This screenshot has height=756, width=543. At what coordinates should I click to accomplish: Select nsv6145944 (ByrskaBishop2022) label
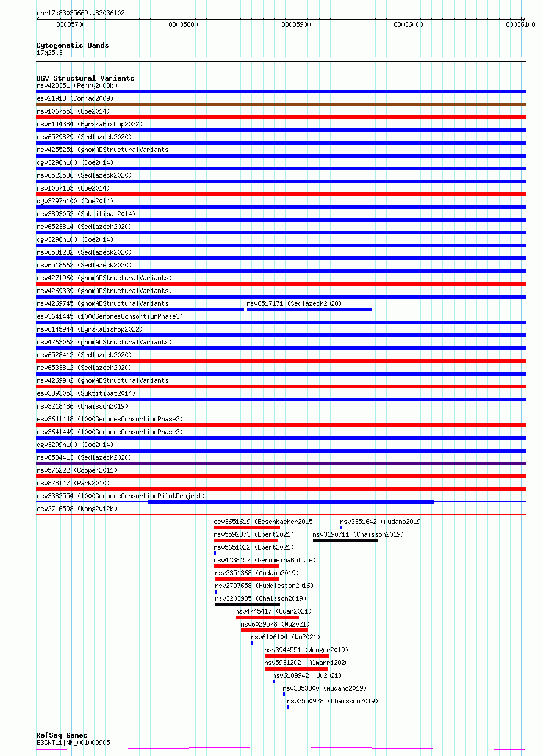coord(90,329)
